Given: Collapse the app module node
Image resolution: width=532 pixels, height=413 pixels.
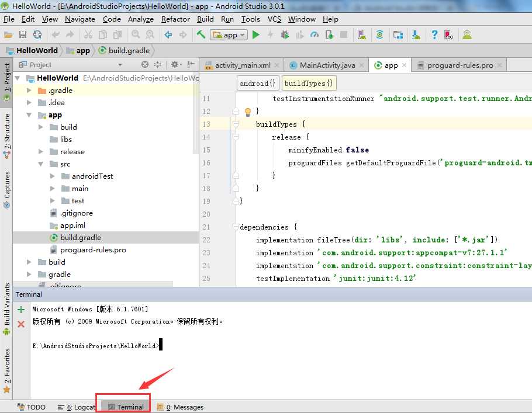Looking at the screenshot, I should (29, 115).
